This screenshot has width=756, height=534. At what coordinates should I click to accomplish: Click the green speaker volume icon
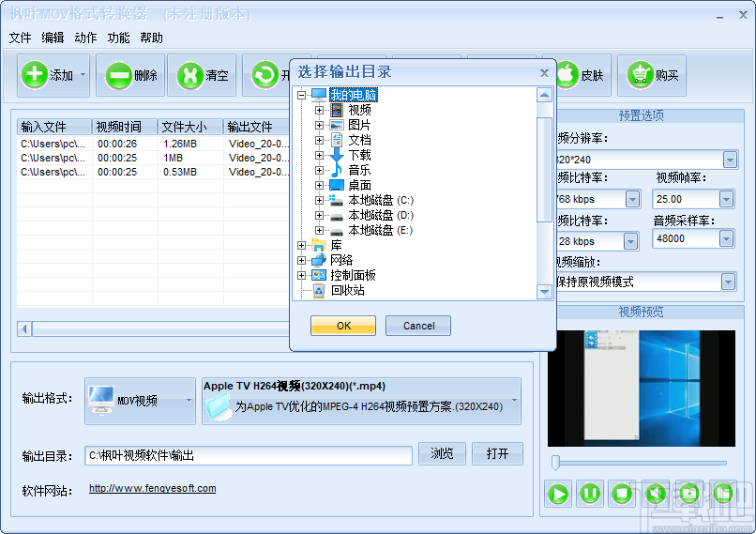point(656,494)
